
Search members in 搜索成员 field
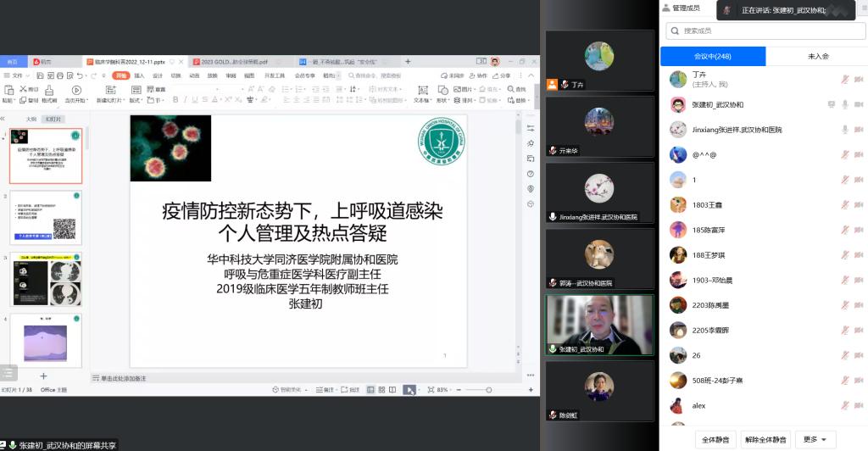(765, 31)
